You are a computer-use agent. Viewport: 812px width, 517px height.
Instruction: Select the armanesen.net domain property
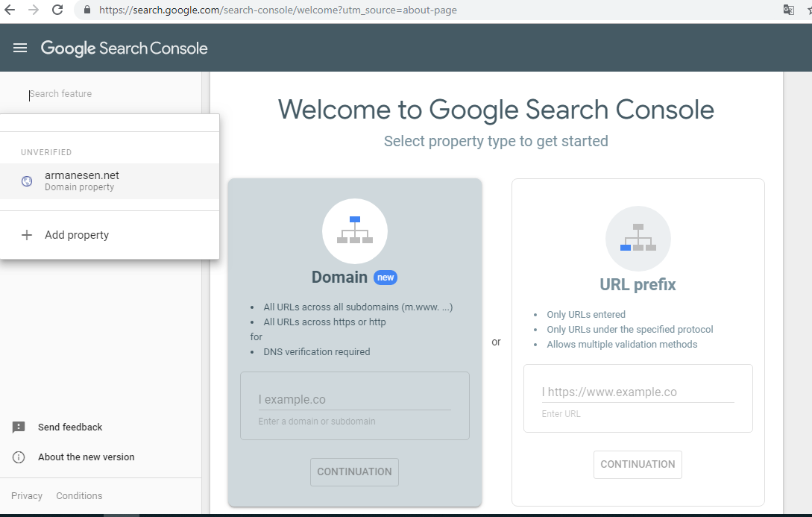point(110,181)
